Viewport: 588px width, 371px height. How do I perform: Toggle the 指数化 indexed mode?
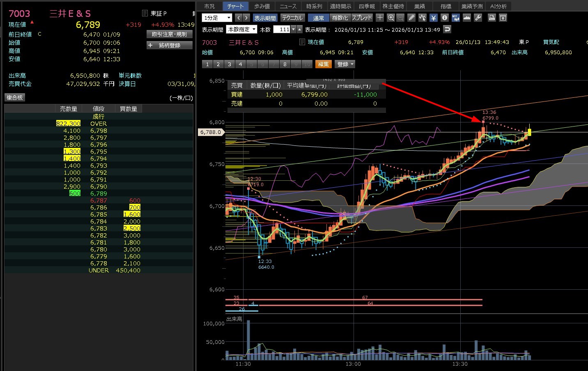tap(340, 18)
